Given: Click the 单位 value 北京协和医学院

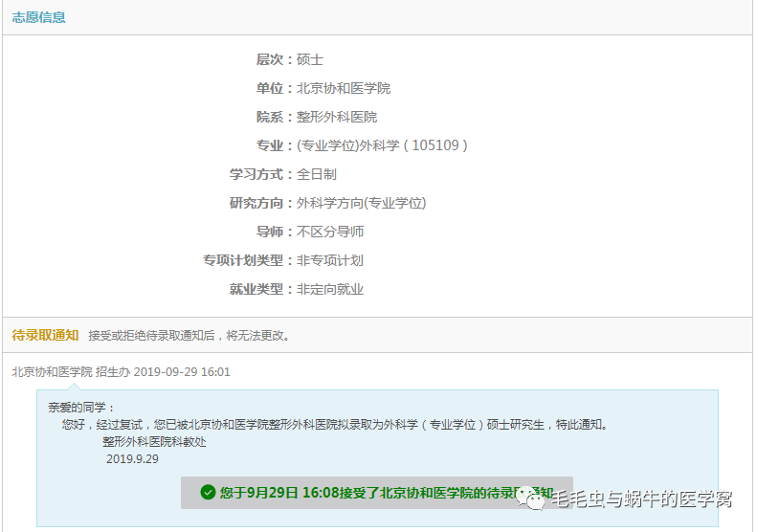Looking at the screenshot, I should coord(344,88).
